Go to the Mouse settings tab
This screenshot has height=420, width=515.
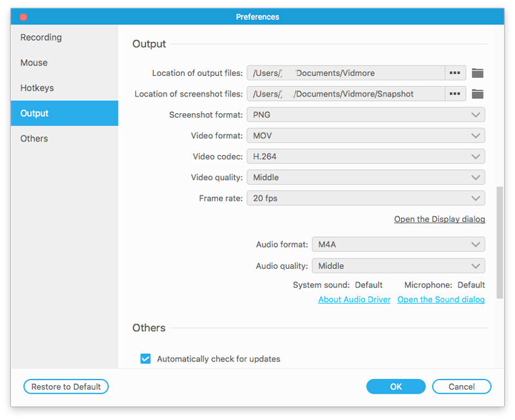click(34, 63)
